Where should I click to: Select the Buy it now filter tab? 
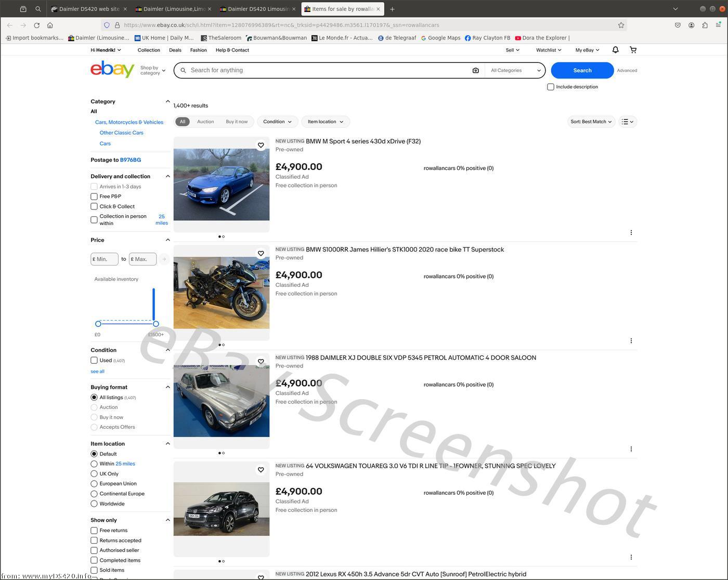point(237,122)
